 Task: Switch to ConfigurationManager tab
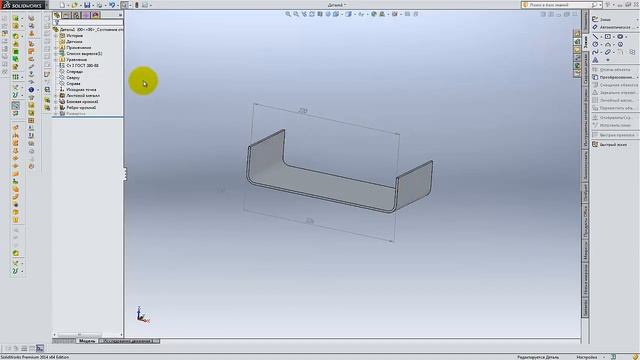[x=76, y=15]
